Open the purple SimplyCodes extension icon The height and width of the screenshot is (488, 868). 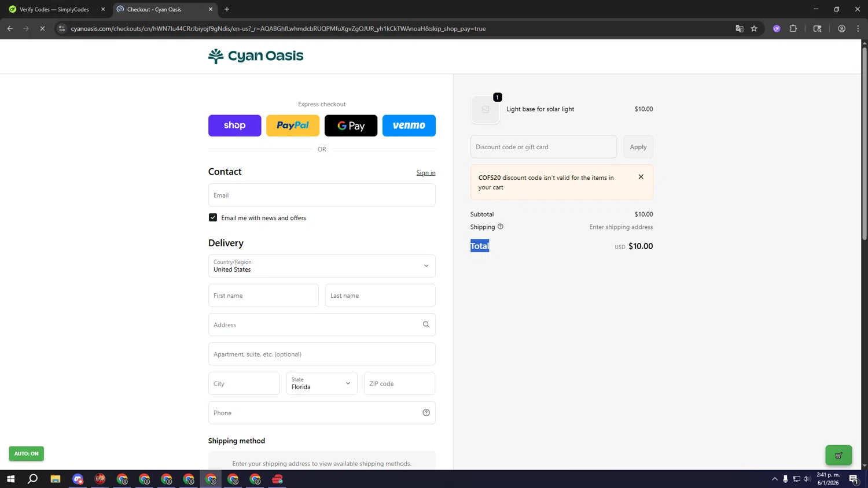point(777,28)
